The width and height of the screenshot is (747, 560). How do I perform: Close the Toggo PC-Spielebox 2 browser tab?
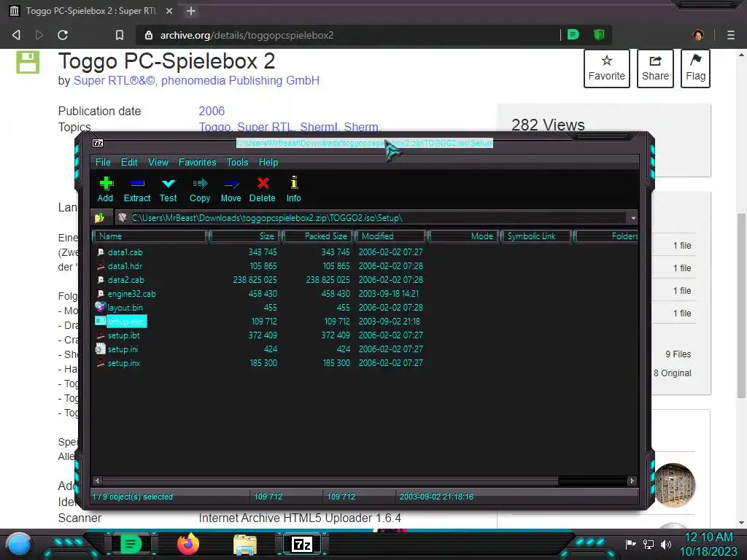coord(169,11)
